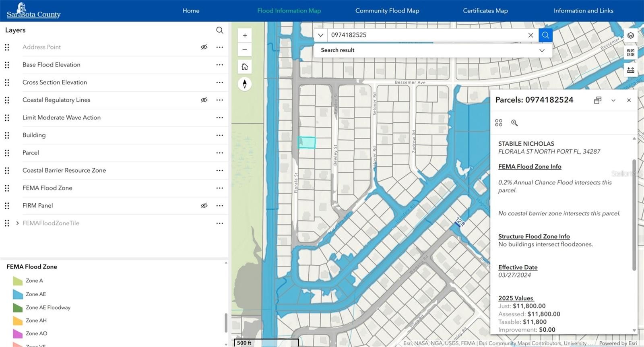Unhide the FIRM Panel layer
This screenshot has width=644, height=347.
[x=204, y=206]
